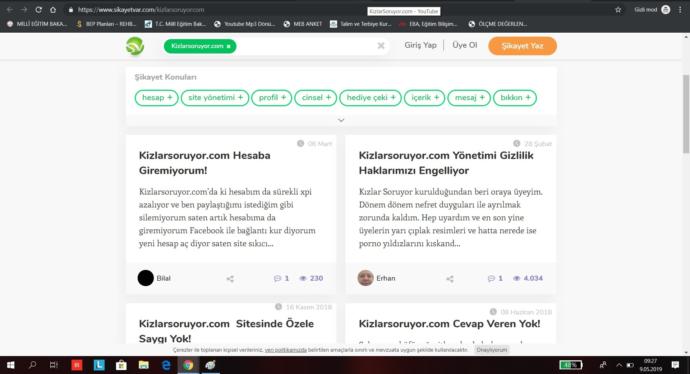Open 'Sitesinde Özele Saygı Yok!' complaint
Screen dimensions: 690x374
click(x=226, y=331)
